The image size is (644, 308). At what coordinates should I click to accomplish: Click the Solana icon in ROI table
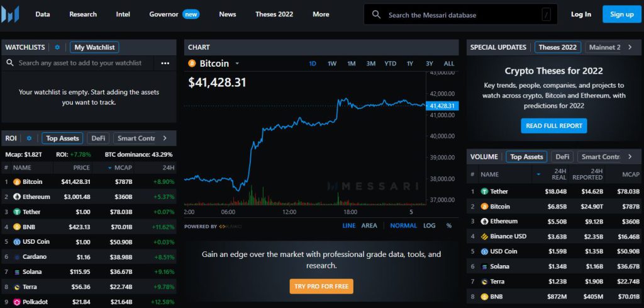(x=17, y=272)
